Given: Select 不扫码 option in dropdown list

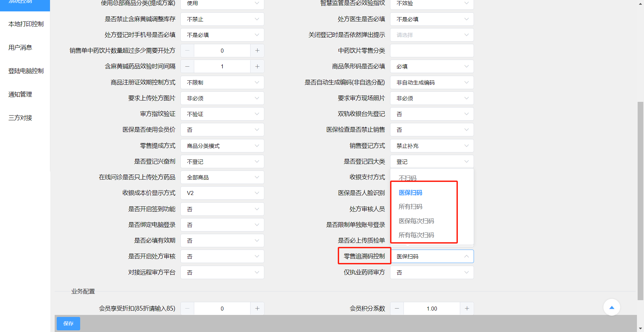Looking at the screenshot, I should point(408,178).
